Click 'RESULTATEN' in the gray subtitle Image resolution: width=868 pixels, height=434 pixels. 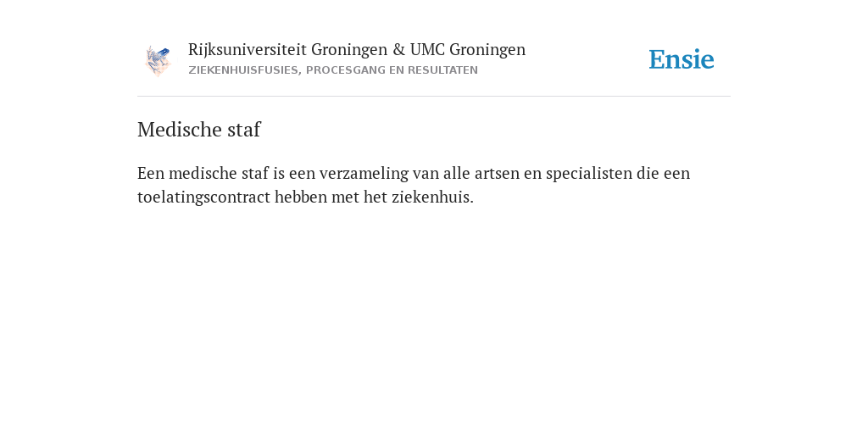point(442,70)
